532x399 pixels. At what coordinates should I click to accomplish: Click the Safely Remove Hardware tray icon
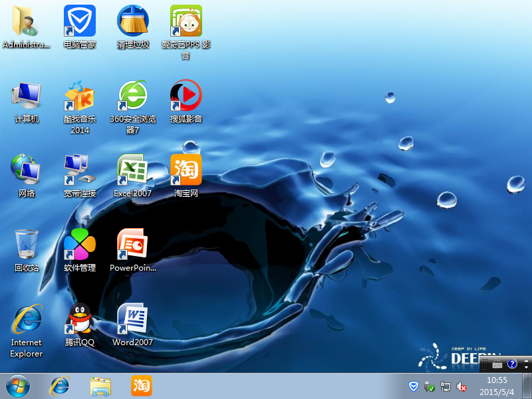429,386
